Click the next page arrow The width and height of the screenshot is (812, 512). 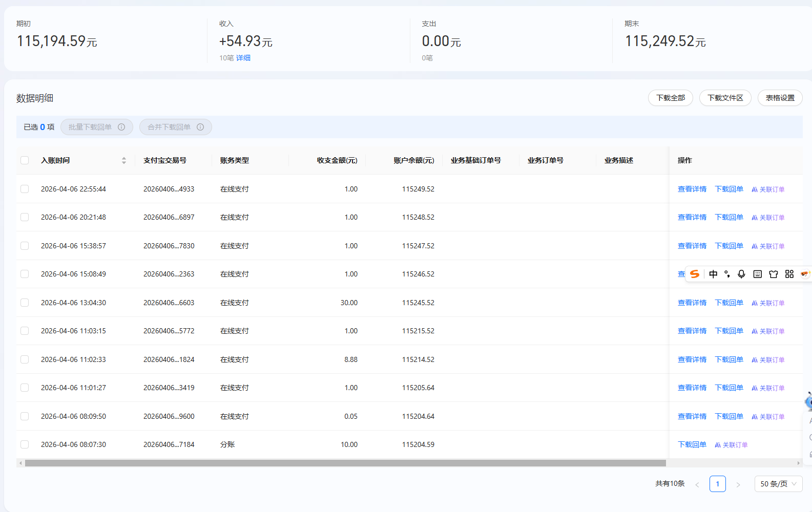click(738, 484)
